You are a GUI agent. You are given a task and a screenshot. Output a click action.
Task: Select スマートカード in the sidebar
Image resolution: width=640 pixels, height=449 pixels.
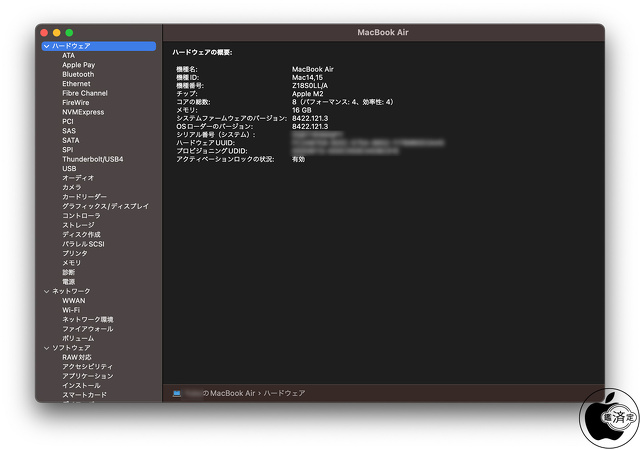pos(84,395)
